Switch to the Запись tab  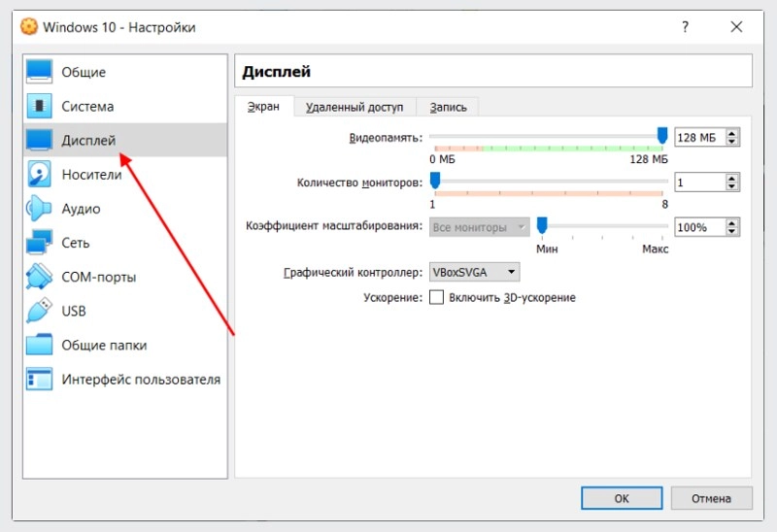[x=448, y=107]
